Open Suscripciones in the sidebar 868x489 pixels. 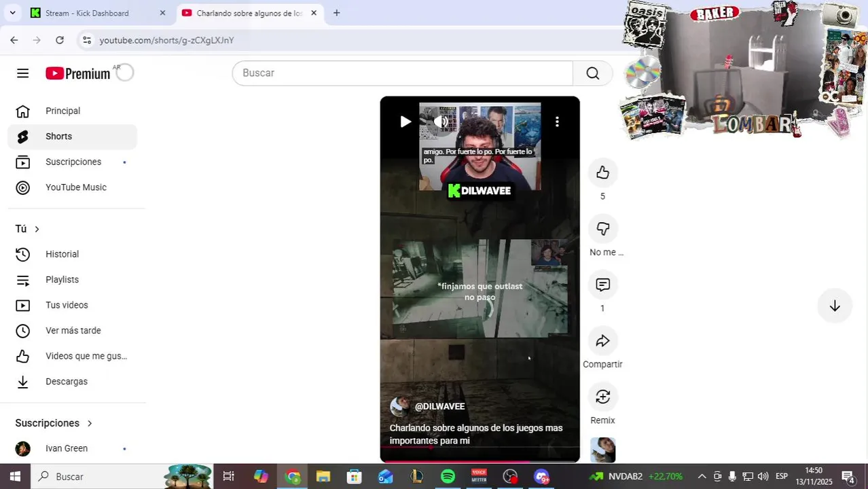pyautogui.click(x=73, y=162)
